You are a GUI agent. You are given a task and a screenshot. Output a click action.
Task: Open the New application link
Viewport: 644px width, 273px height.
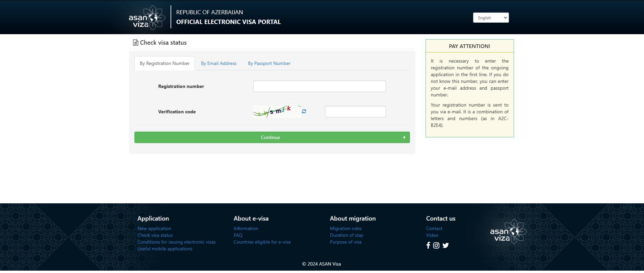(154, 228)
